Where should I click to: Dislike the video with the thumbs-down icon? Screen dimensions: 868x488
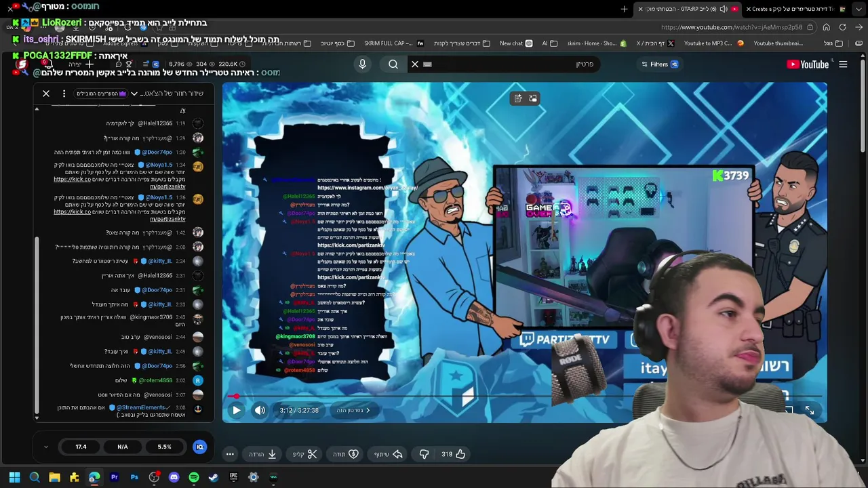pyautogui.click(x=424, y=454)
